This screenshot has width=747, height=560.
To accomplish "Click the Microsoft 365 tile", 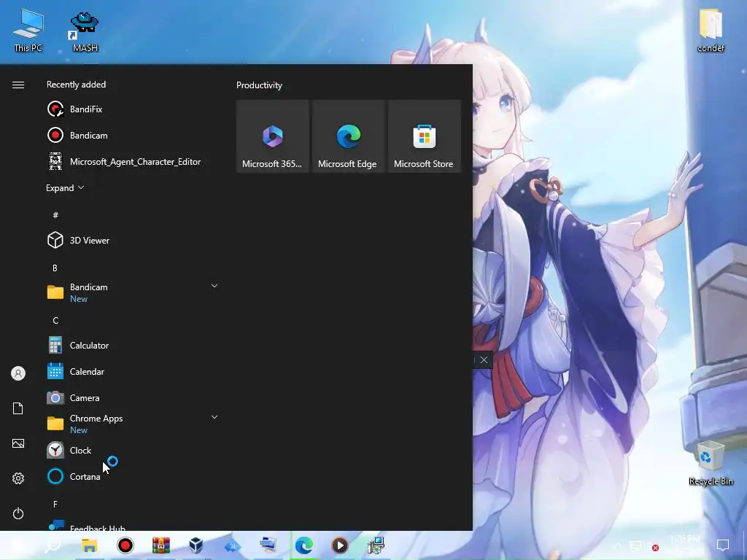I will click(273, 136).
